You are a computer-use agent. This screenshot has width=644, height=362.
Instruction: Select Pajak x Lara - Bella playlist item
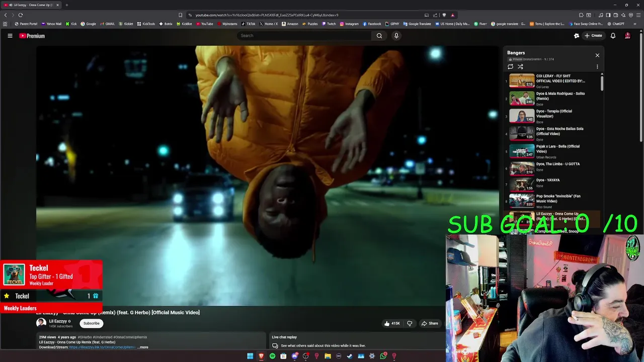tap(553, 151)
